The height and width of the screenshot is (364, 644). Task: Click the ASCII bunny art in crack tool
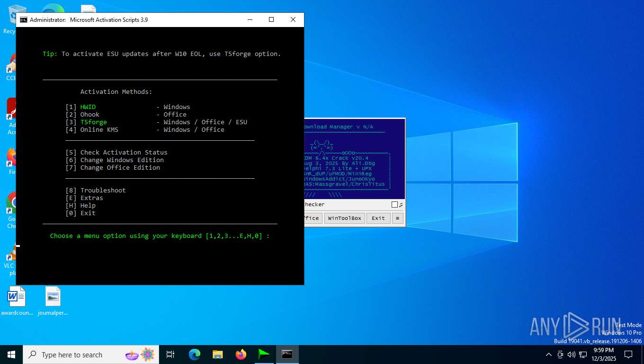(x=322, y=145)
